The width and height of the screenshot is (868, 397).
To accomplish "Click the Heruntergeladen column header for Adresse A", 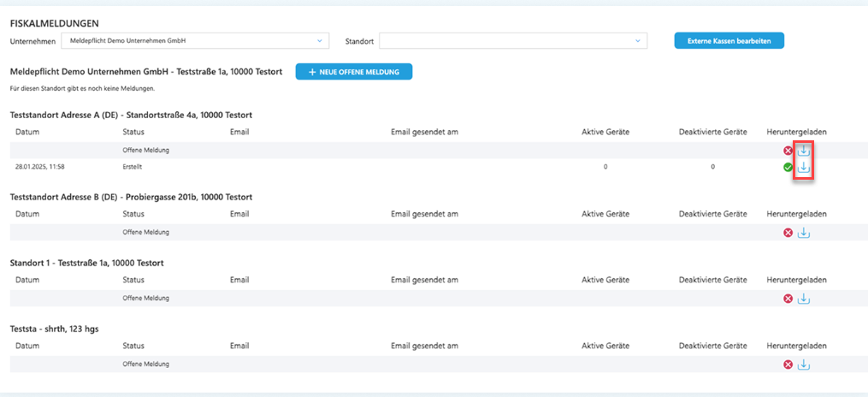I will coord(796,132).
